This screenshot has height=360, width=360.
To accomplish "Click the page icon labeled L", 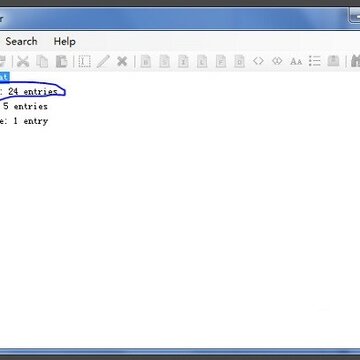I will (x=202, y=61).
